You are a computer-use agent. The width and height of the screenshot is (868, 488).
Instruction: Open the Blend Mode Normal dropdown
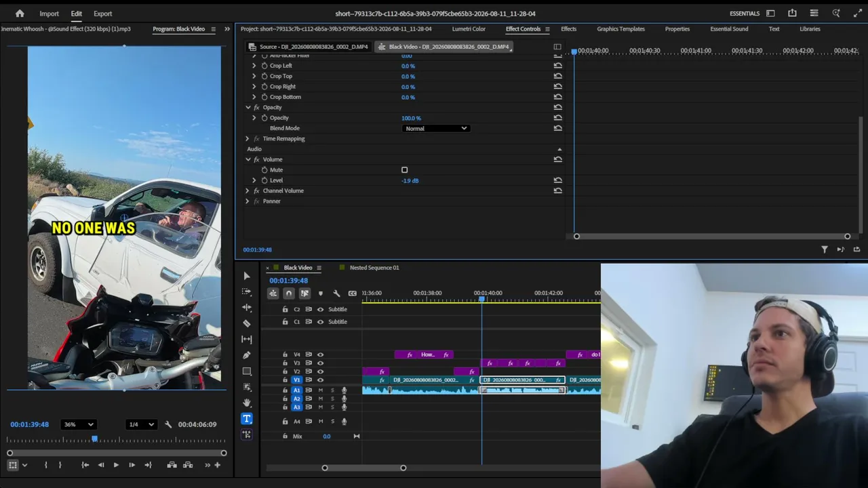[435, 128]
